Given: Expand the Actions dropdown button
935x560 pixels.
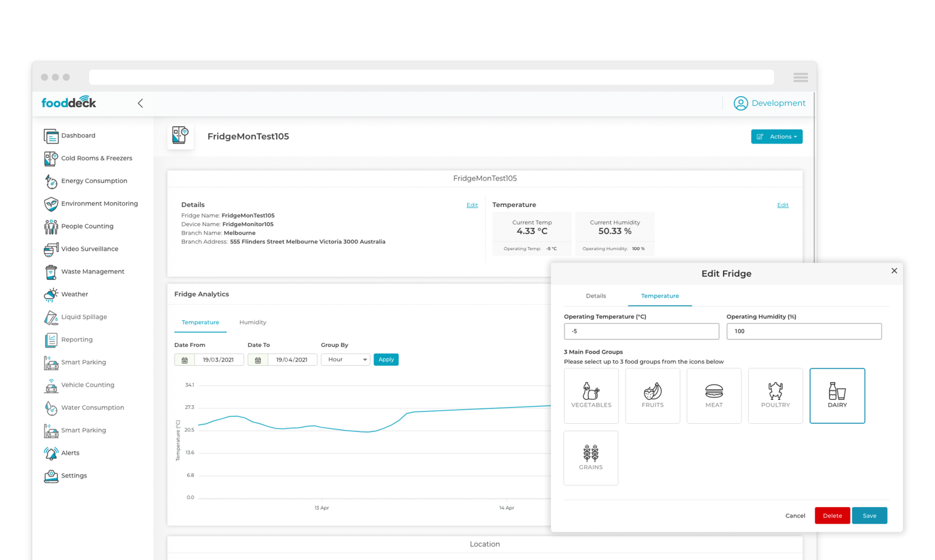Looking at the screenshot, I should click(776, 137).
